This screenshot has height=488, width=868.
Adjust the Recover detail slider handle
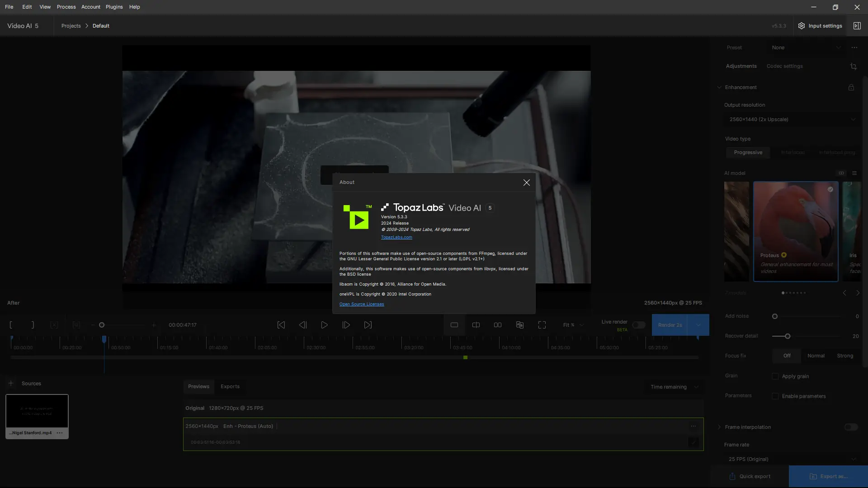coord(788,336)
